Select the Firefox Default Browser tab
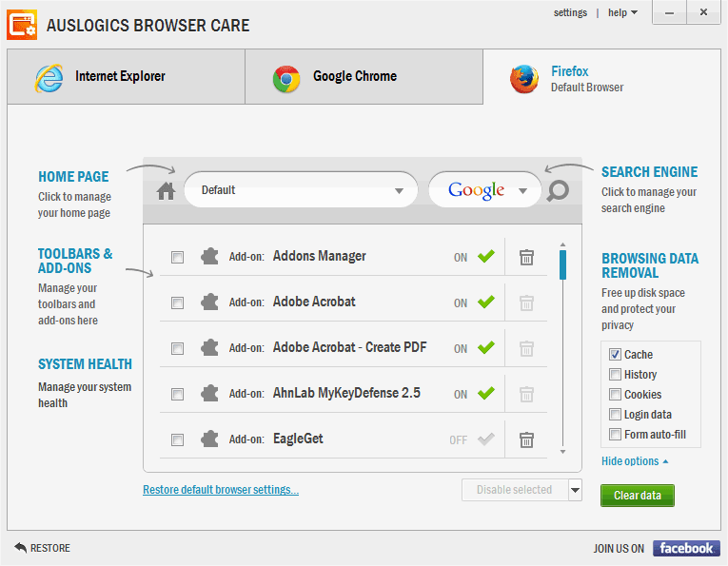The width and height of the screenshot is (728, 566). [x=601, y=77]
